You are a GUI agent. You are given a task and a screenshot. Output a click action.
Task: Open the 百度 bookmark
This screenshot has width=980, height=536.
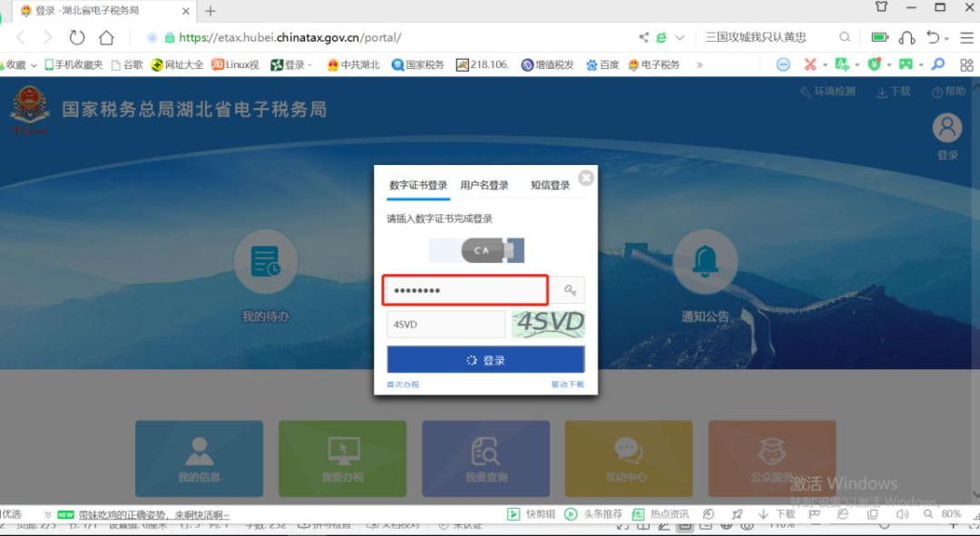pyautogui.click(x=603, y=64)
